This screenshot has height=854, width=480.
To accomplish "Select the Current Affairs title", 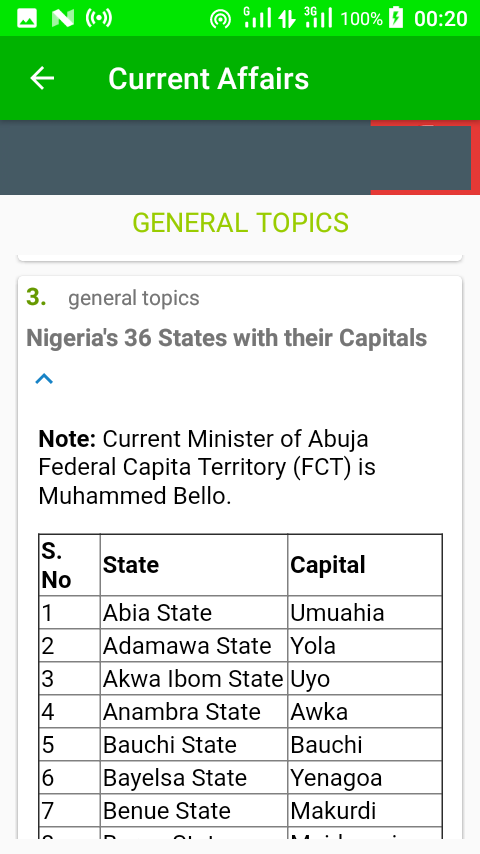I will pyautogui.click(x=208, y=78).
